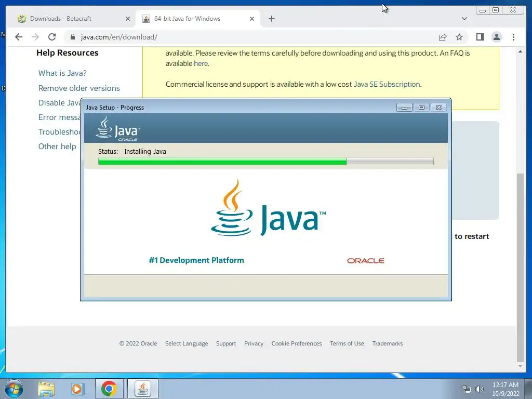Launch Windows Media Player from taskbar

coord(77,389)
